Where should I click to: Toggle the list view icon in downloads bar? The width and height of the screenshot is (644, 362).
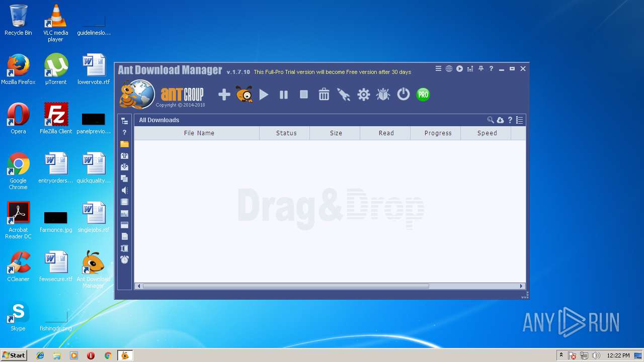[519, 120]
